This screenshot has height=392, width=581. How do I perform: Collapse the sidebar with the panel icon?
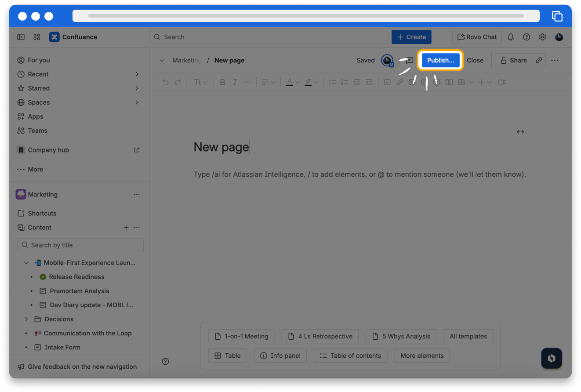21,37
